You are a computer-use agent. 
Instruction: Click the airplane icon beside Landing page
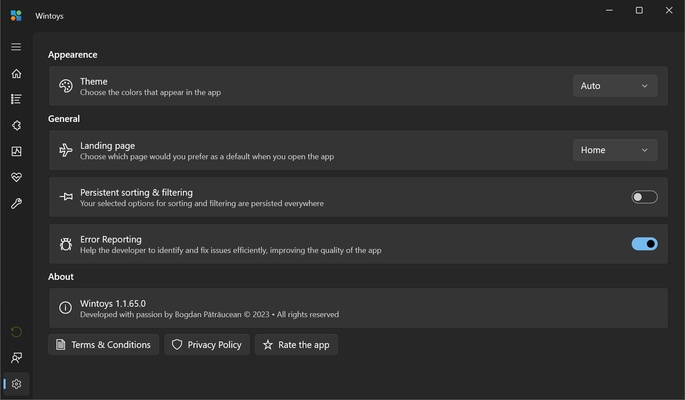[x=66, y=150]
